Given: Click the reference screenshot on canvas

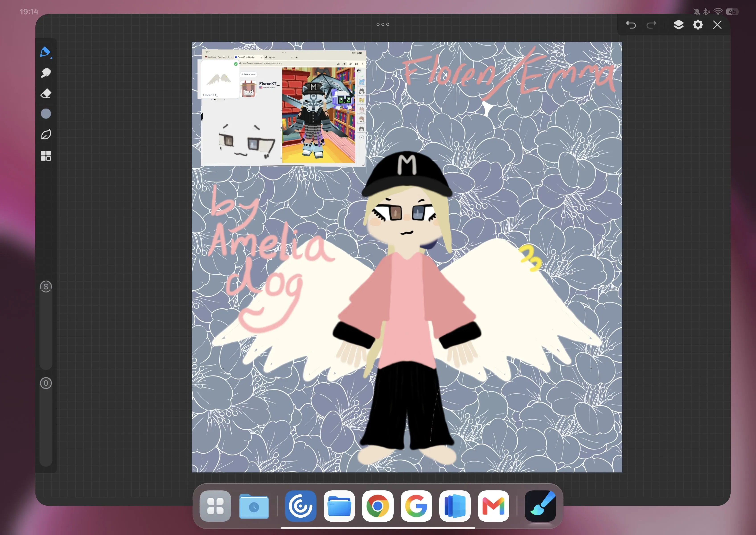Looking at the screenshot, I should tap(283, 108).
